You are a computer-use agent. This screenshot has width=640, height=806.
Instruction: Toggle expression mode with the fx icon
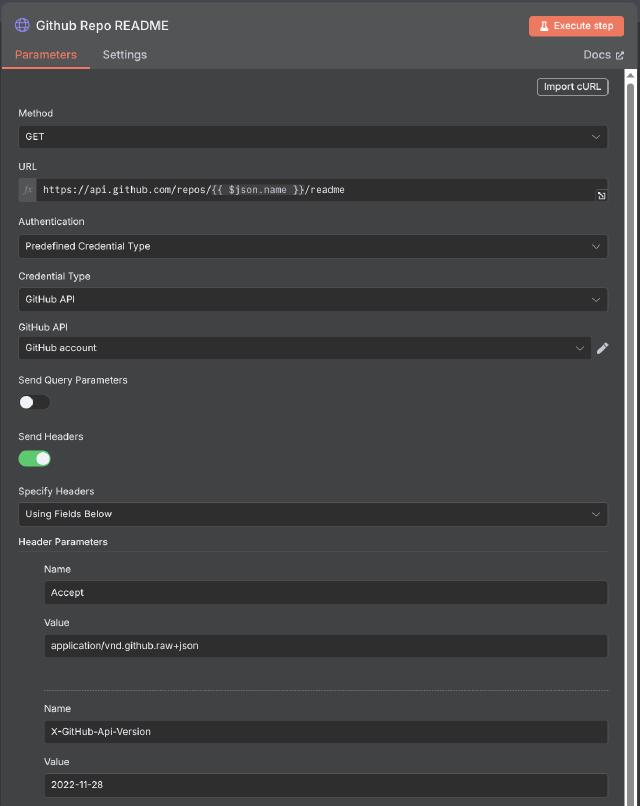[26, 190]
